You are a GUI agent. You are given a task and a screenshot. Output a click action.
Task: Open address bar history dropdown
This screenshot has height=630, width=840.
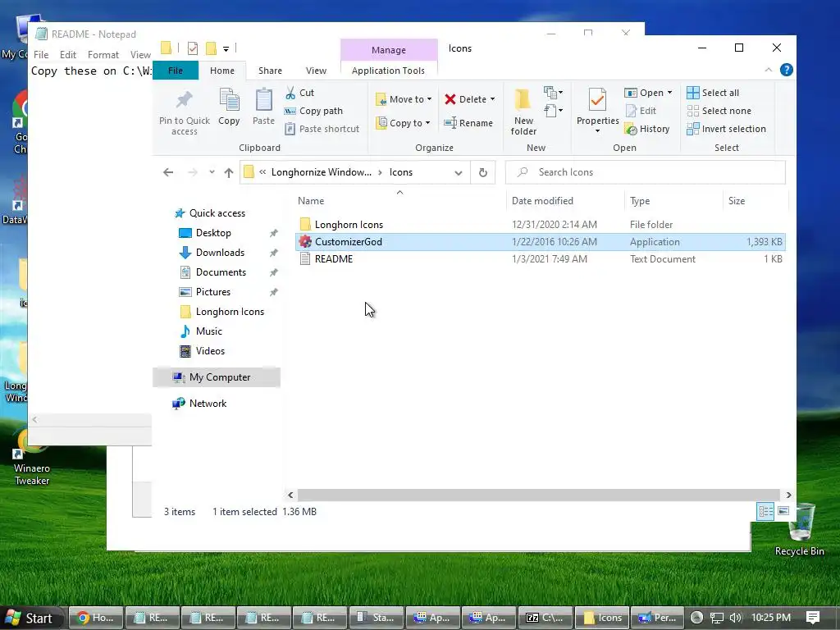click(458, 172)
